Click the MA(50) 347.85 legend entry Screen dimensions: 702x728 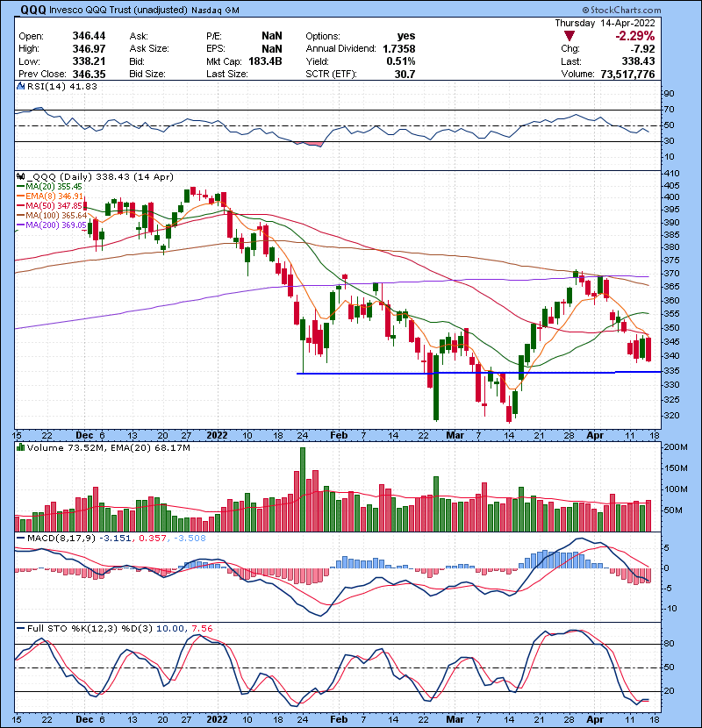pyautogui.click(x=49, y=205)
